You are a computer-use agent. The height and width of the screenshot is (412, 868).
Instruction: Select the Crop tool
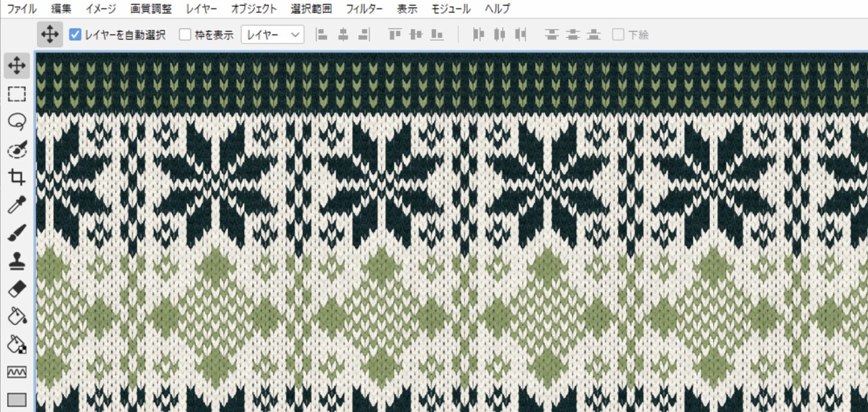click(17, 177)
